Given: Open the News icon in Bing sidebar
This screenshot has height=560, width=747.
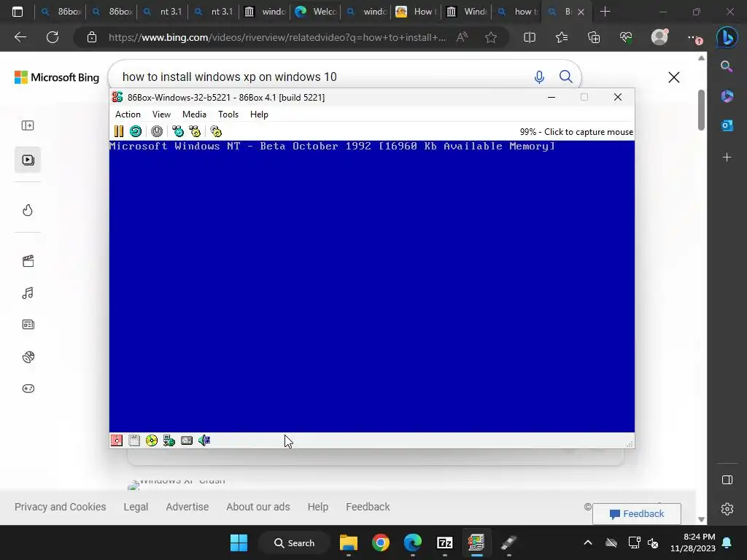Looking at the screenshot, I should click(28, 324).
